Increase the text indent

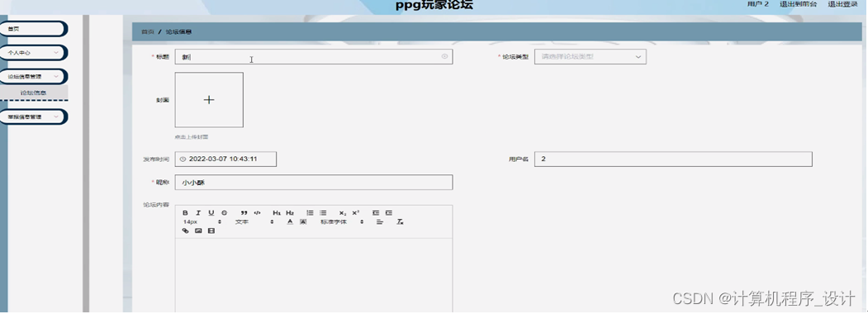[389, 212]
